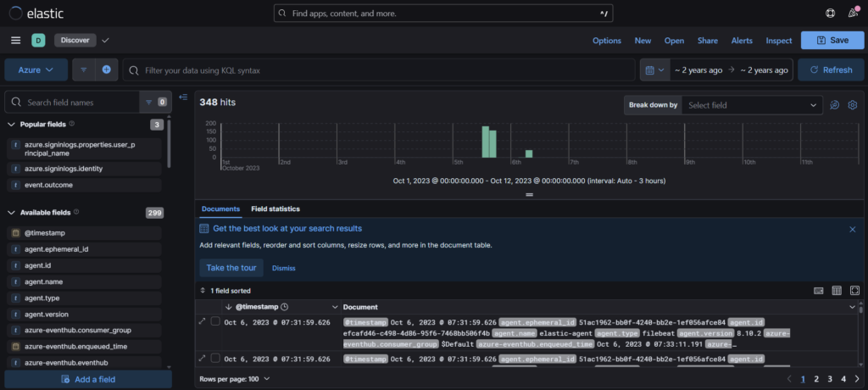Open the Inspect menu item
The width and height of the screenshot is (868, 390).
pyautogui.click(x=778, y=40)
